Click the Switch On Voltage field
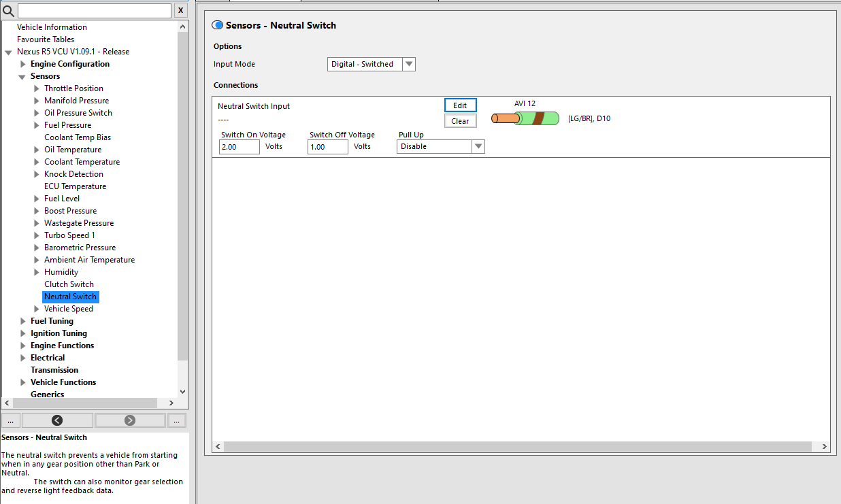 pos(239,147)
